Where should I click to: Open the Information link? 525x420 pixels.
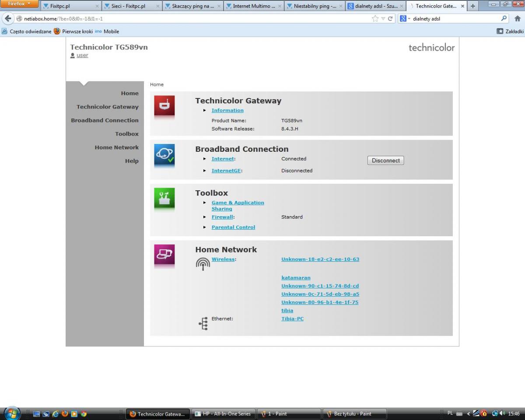coord(227,111)
